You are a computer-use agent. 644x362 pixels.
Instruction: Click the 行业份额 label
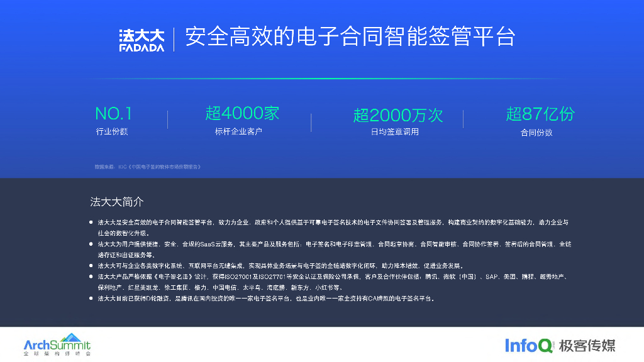pos(112,132)
